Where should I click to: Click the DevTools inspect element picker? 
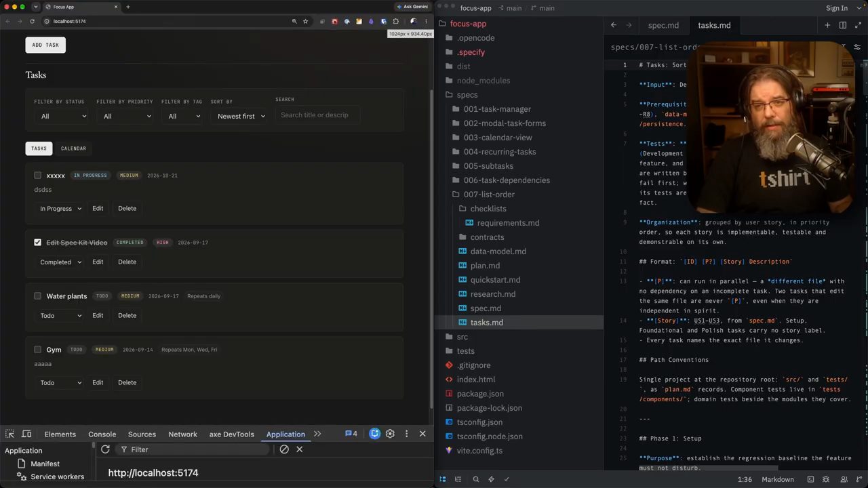tap(10, 434)
